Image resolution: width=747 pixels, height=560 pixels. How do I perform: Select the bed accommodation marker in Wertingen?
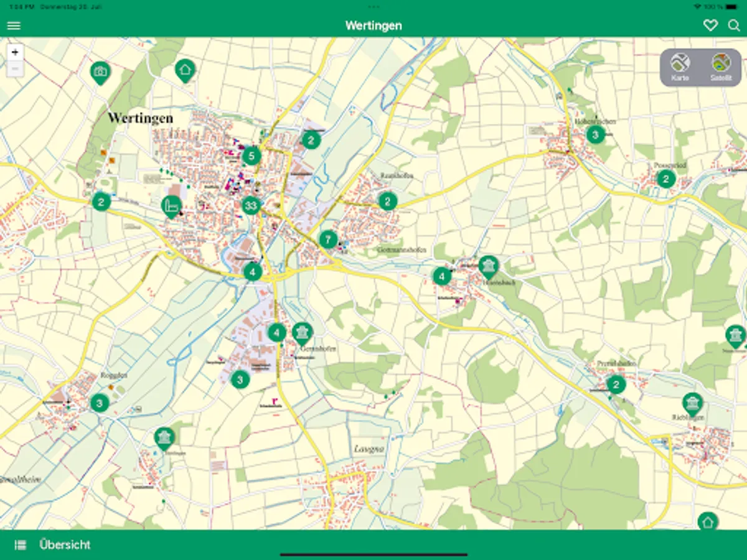[171, 206]
